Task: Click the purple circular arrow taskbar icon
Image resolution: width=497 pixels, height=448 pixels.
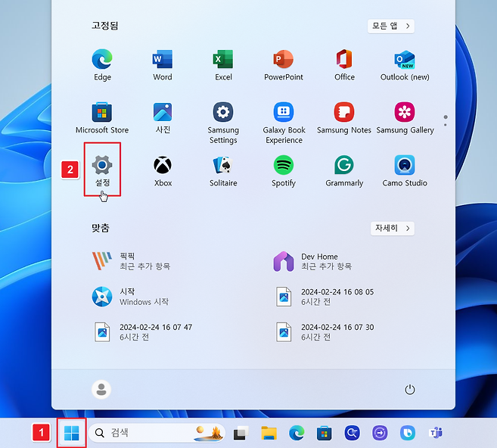Action: coord(380,433)
